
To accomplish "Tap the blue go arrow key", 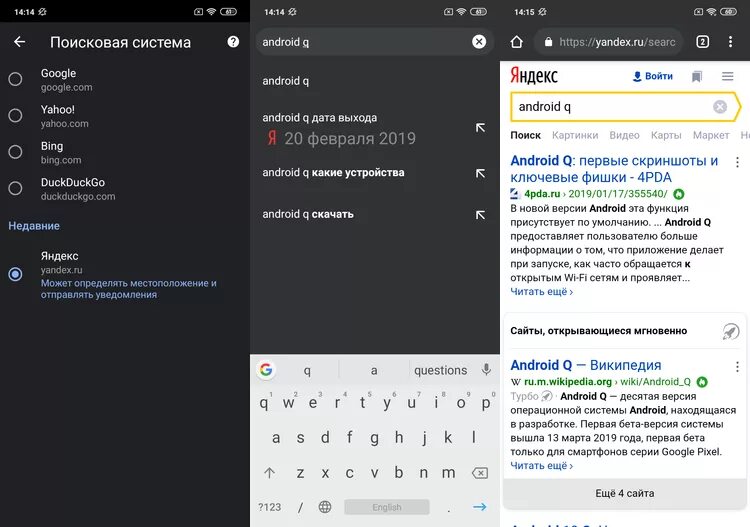I will click(x=480, y=507).
